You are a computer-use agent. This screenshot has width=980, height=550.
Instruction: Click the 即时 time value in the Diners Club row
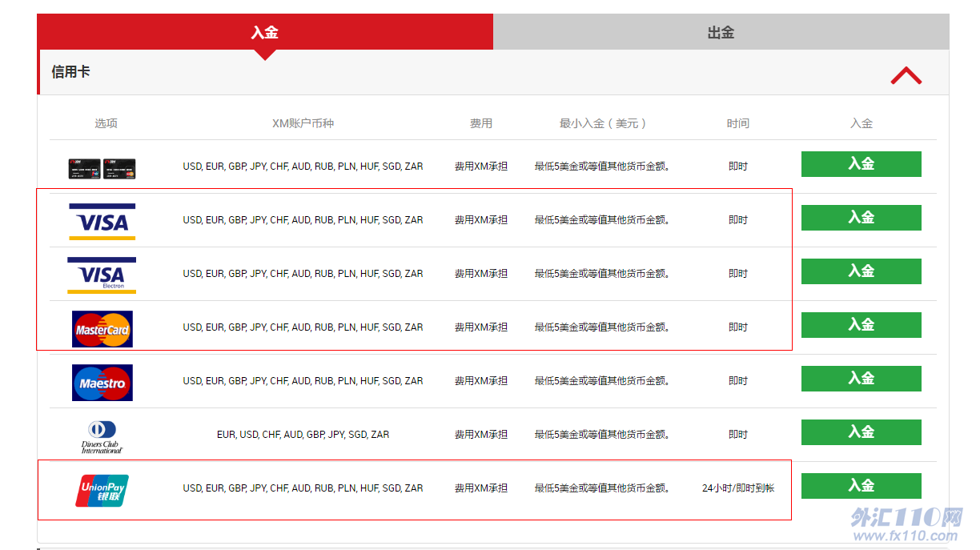tap(738, 435)
